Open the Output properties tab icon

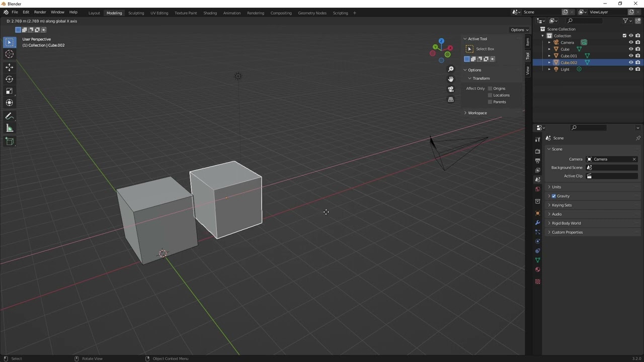tap(537, 160)
